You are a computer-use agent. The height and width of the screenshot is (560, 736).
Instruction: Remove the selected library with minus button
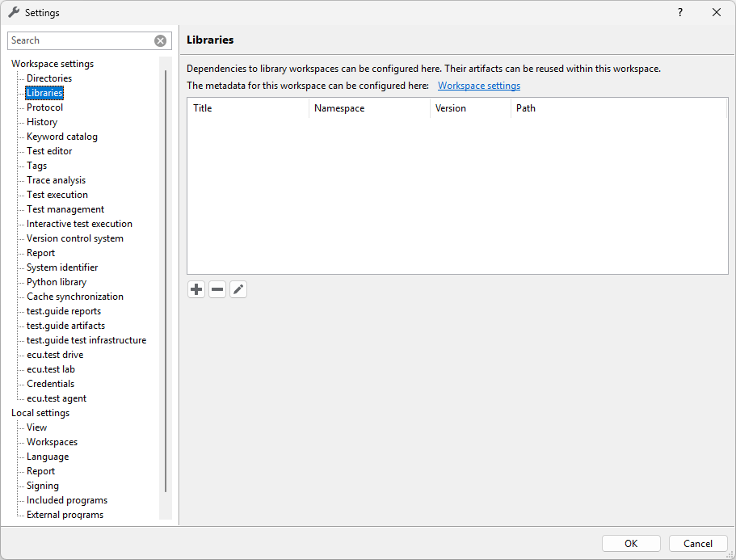click(x=217, y=289)
